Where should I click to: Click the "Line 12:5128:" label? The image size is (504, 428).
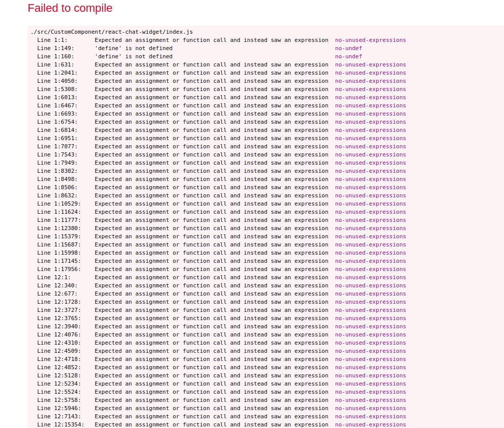click(x=59, y=376)
